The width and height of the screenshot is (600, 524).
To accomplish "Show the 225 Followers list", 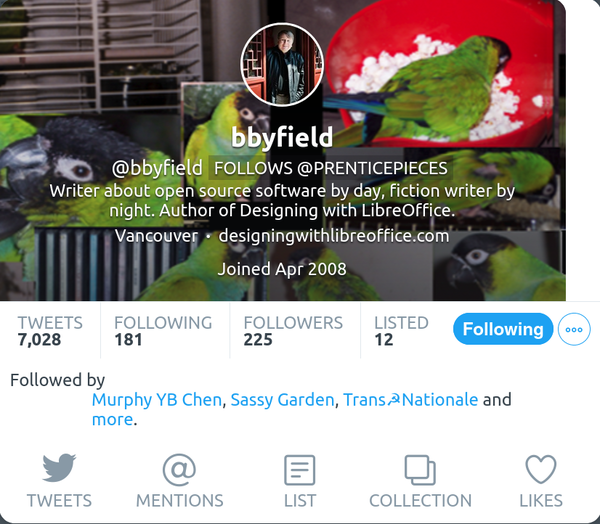I will coord(293,331).
